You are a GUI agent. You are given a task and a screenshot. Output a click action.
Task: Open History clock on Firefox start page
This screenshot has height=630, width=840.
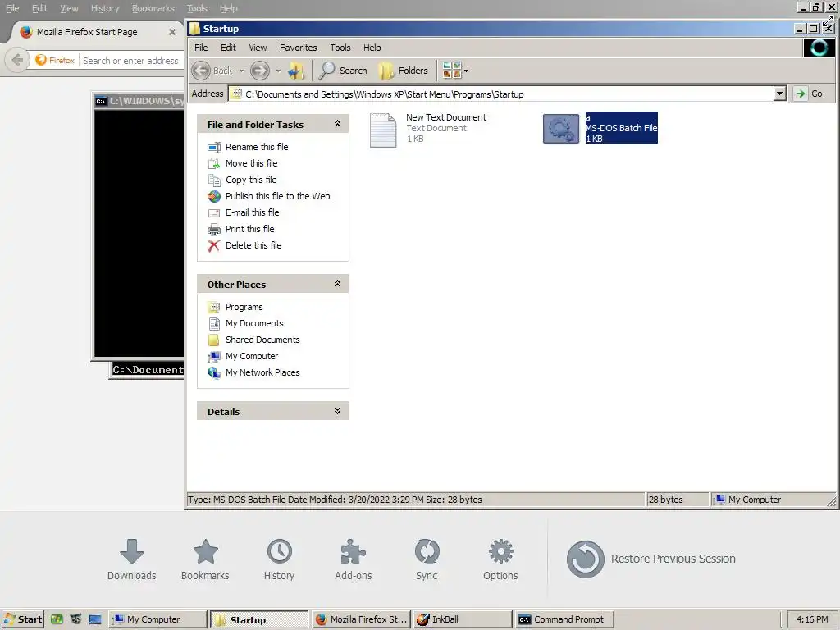(x=279, y=559)
